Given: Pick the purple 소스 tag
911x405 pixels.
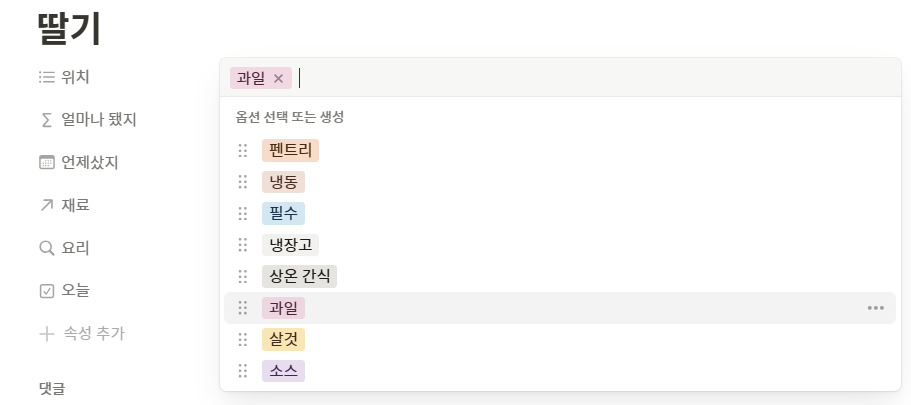Looking at the screenshot, I should tap(283, 371).
